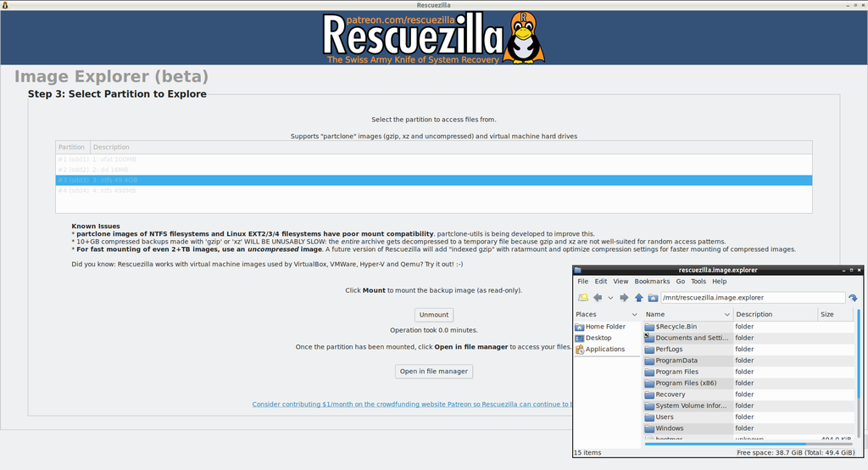868x470 pixels.
Task: Open the Edit menu
Action: tap(601, 282)
